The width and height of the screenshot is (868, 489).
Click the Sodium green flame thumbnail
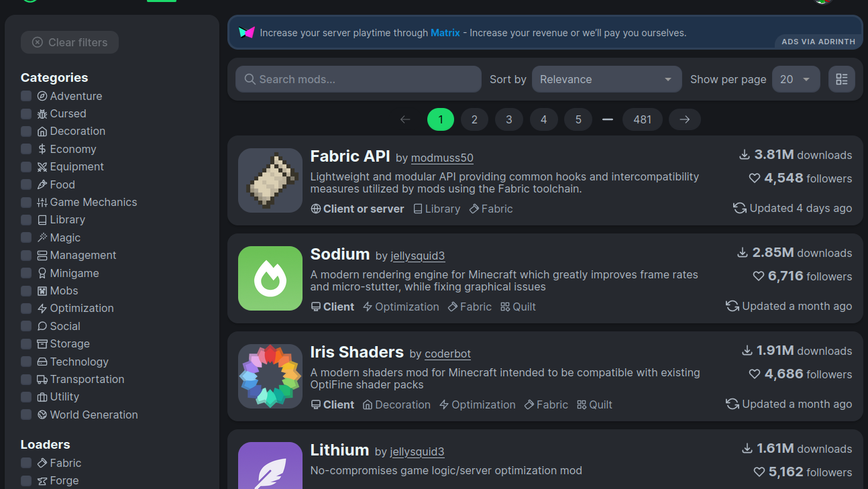click(x=270, y=278)
